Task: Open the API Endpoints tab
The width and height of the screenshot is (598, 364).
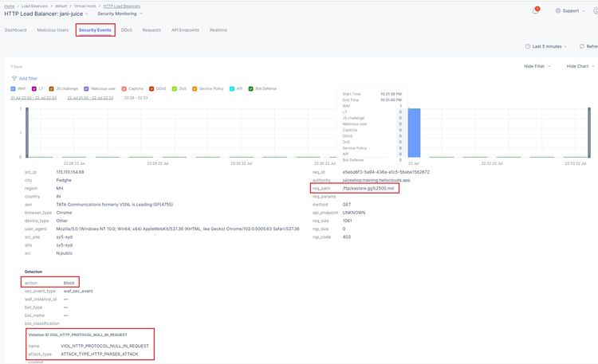Action: click(x=184, y=29)
